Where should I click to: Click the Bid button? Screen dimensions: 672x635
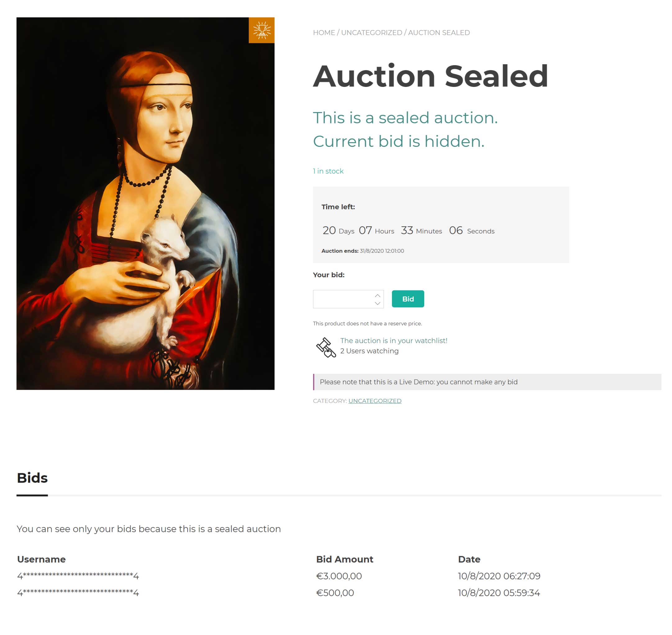pos(408,298)
